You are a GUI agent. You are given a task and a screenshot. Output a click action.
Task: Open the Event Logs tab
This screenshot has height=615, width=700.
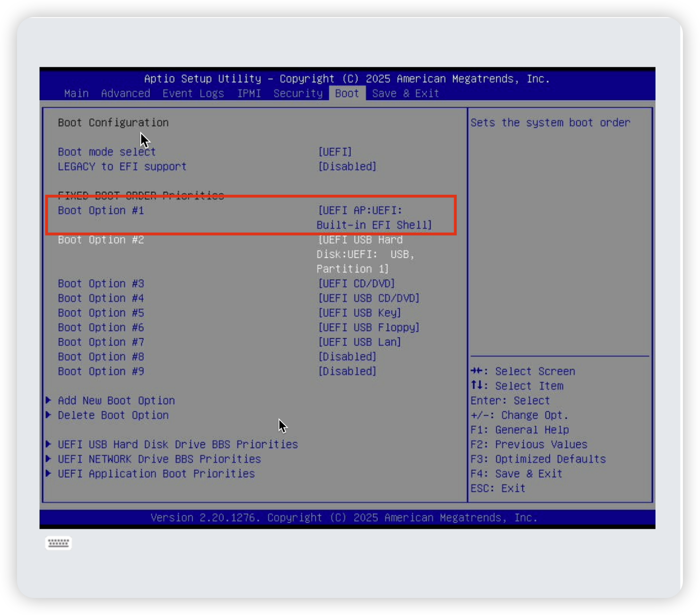193,93
